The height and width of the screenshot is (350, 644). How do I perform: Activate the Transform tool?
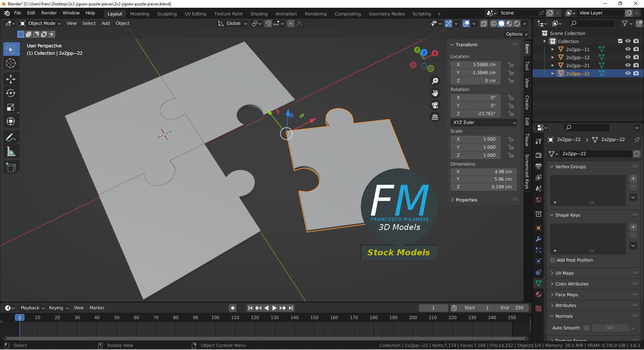[11, 121]
